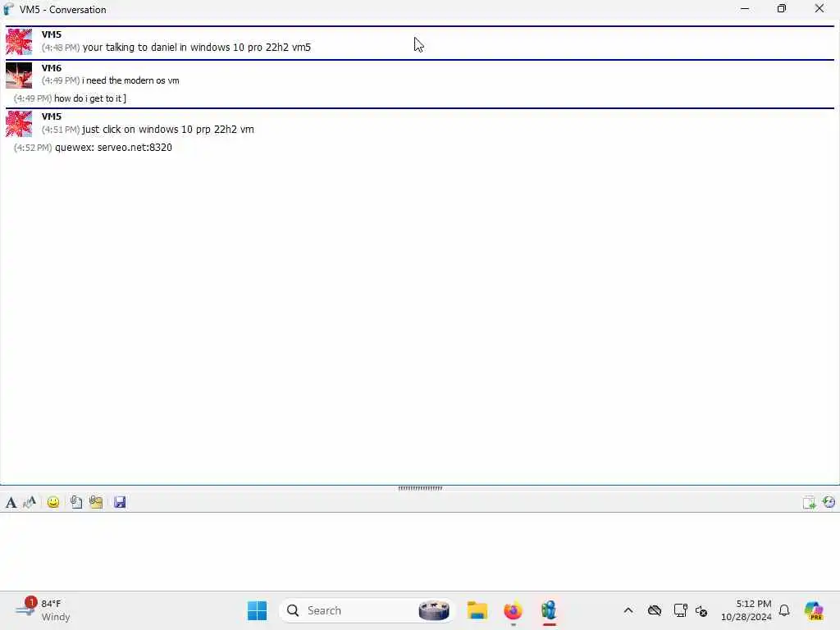Open conversation history clock icon
Screen dimensions: 840x630
click(829, 502)
